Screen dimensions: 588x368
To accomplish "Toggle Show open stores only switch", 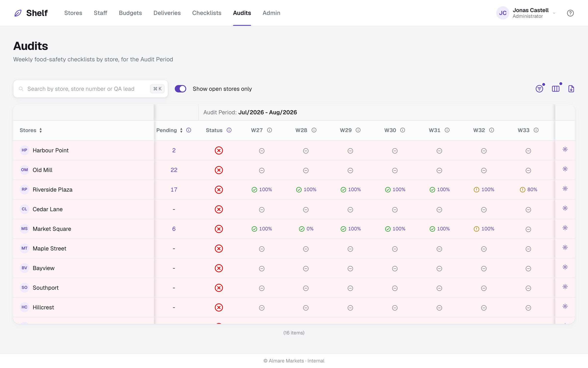I will click(181, 89).
